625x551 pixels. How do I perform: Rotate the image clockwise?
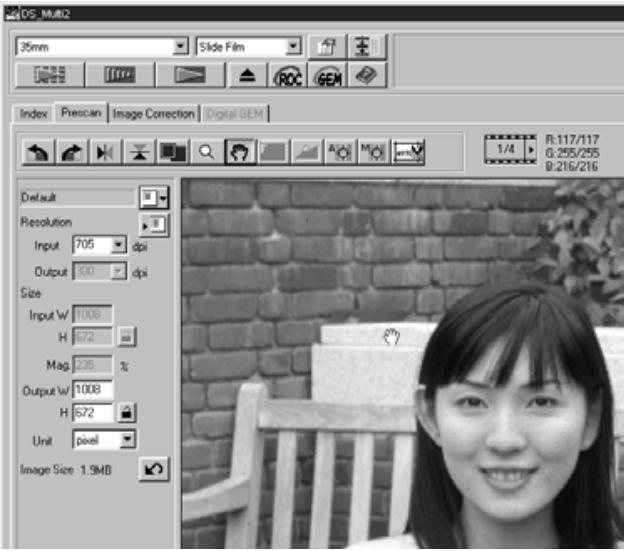pyautogui.click(x=72, y=152)
